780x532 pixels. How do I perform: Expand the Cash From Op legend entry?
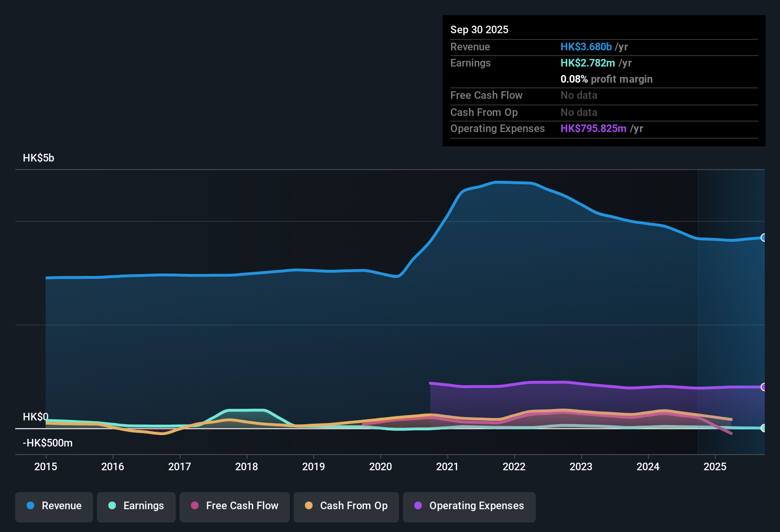[346, 506]
